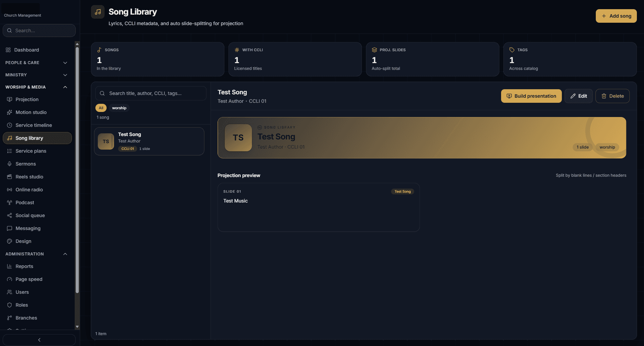The image size is (644, 346).
Task: Collapse the sidebar with bottom chevron
Action: (39, 340)
